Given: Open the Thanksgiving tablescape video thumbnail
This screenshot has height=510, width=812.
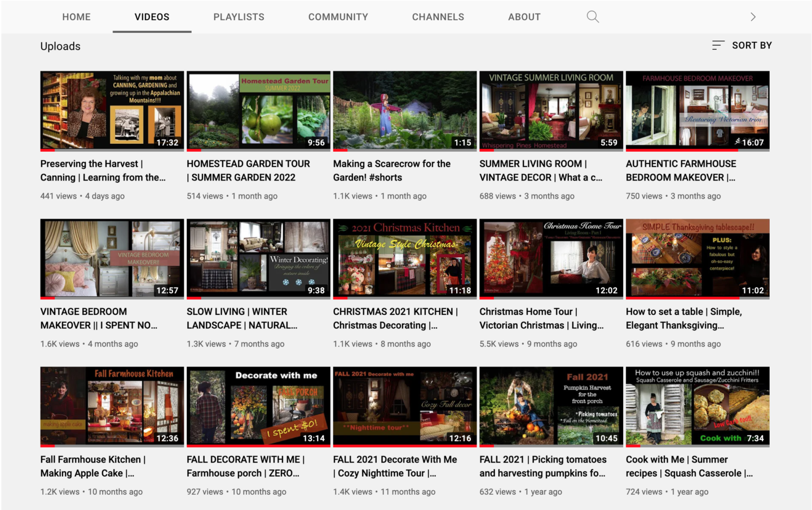Looking at the screenshot, I should [x=697, y=258].
